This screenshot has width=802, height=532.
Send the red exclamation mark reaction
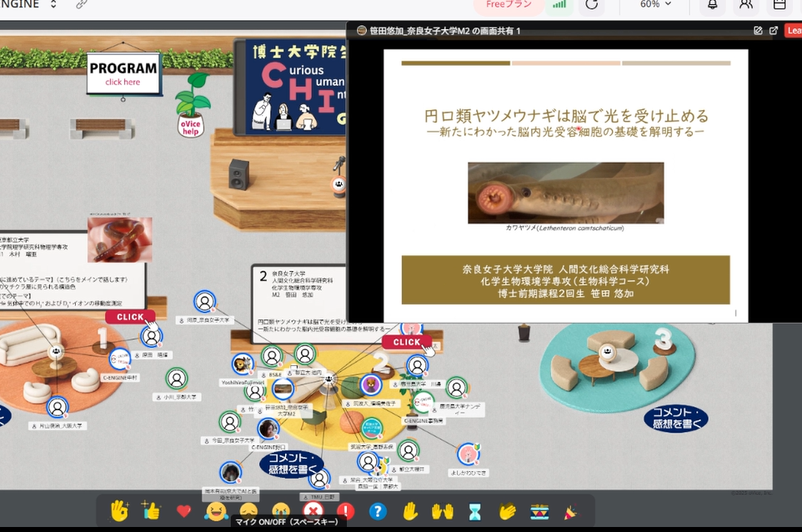coord(346,511)
